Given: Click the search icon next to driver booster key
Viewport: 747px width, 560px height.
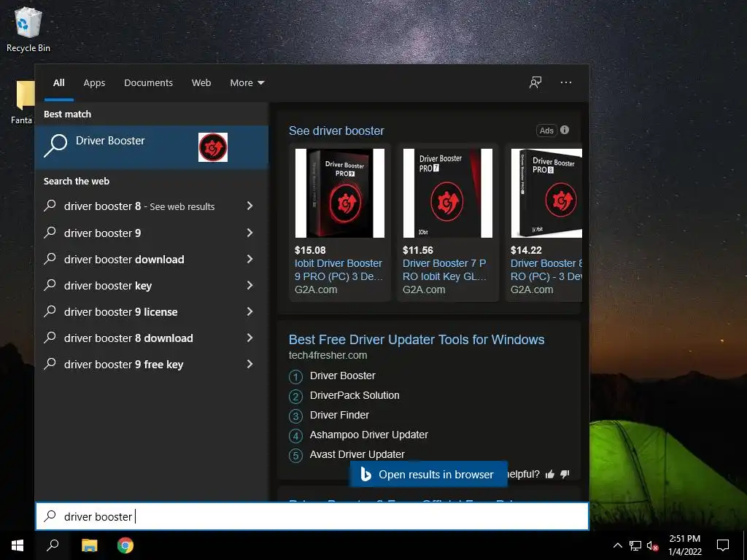Looking at the screenshot, I should point(50,285).
